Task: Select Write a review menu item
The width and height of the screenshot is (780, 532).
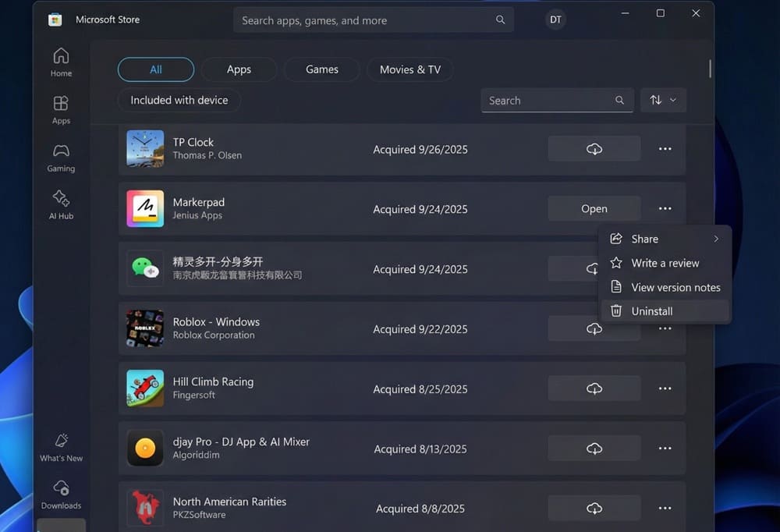Action: (665, 263)
